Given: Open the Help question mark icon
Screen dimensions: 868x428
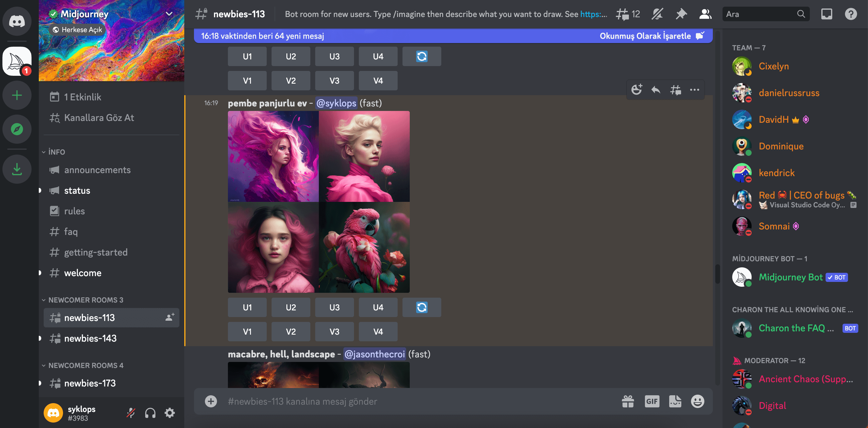Looking at the screenshot, I should pos(851,14).
